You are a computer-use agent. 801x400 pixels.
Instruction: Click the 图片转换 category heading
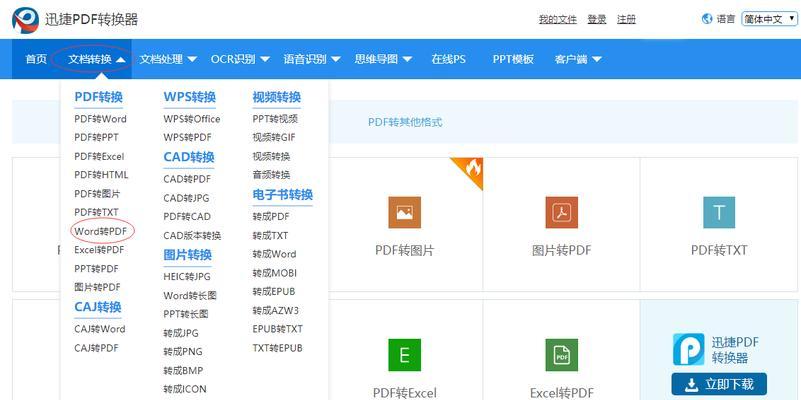(187, 255)
